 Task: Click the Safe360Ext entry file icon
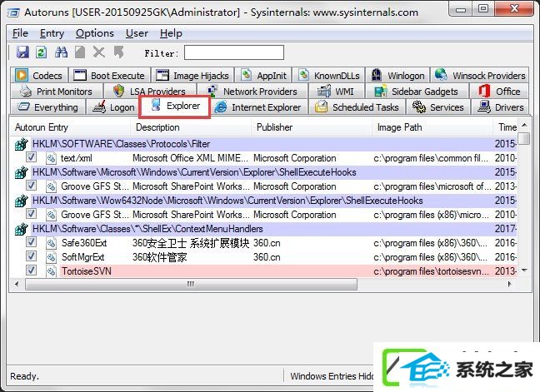tap(52, 243)
